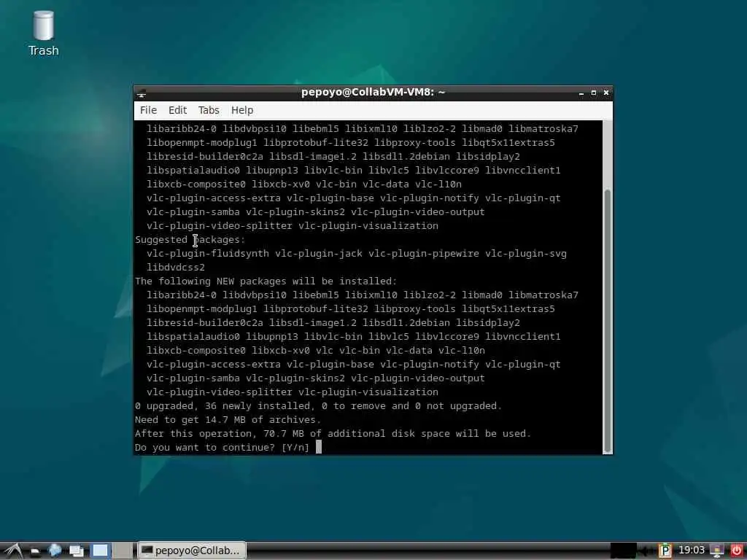Switch to the first highlighted desktop pager
Screen dimensions: 747x560
(100, 551)
